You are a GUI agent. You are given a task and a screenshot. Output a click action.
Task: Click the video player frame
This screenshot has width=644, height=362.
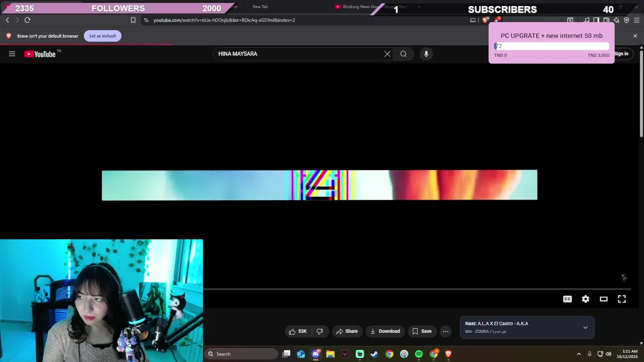tap(319, 185)
